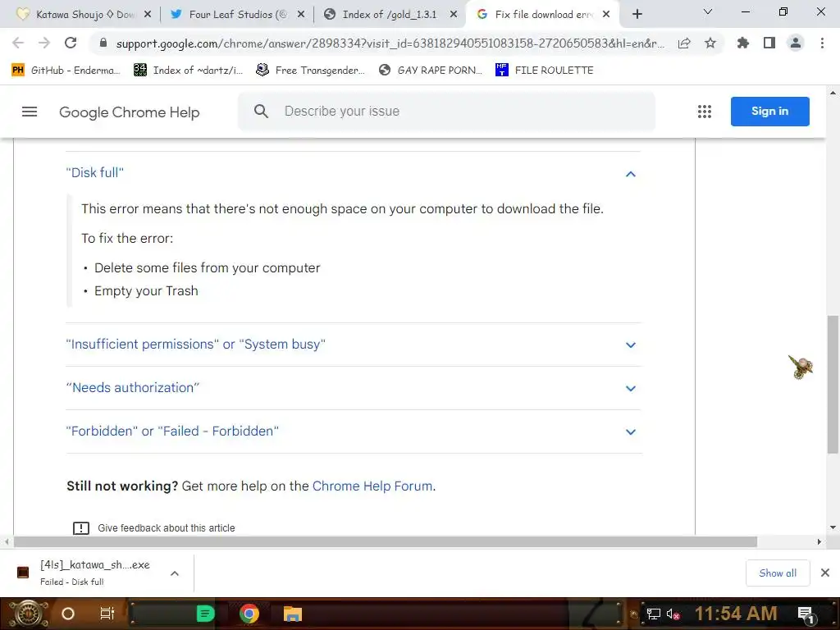Go back to the previous page
This screenshot has width=840, height=630.
point(18,43)
